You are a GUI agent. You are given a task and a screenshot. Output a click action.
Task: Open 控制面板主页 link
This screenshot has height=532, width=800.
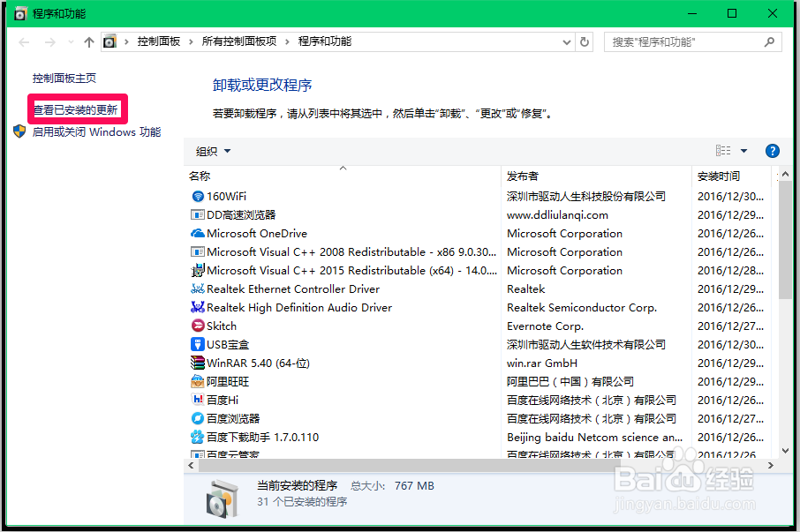(64, 78)
